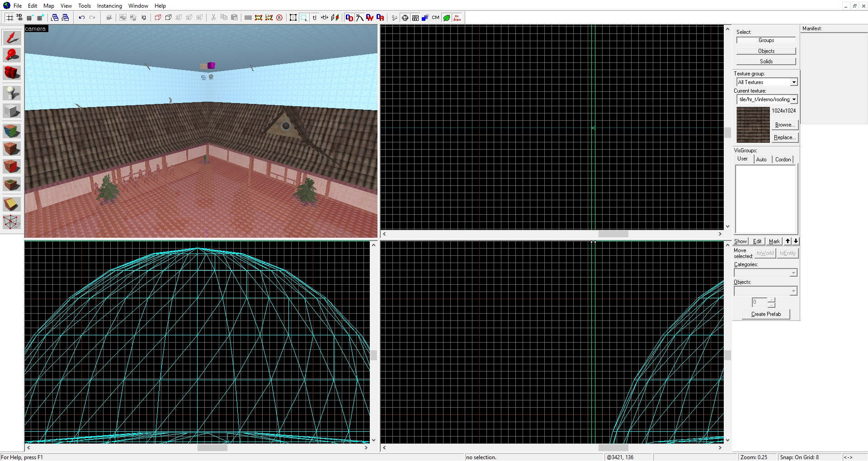Select the Selection arrow tool
This screenshot has height=461, width=868.
click(12, 38)
